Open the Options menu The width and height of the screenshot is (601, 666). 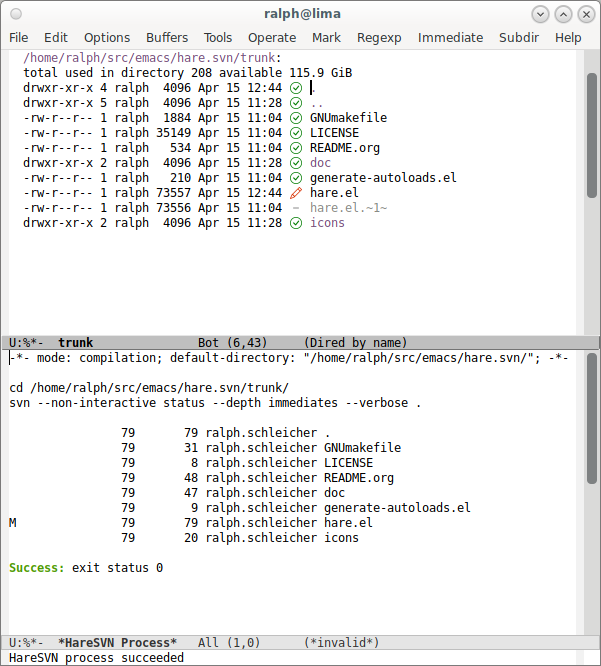[107, 38]
